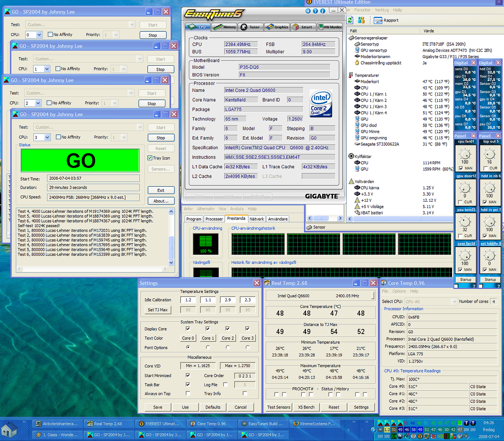
Task: Enable Always on Top in Settings
Action: pyautogui.click(x=188, y=394)
